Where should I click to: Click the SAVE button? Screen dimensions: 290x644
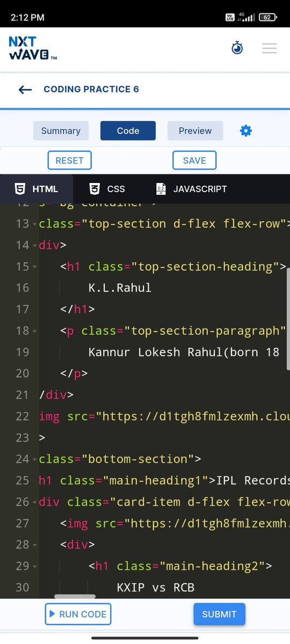[x=194, y=160]
